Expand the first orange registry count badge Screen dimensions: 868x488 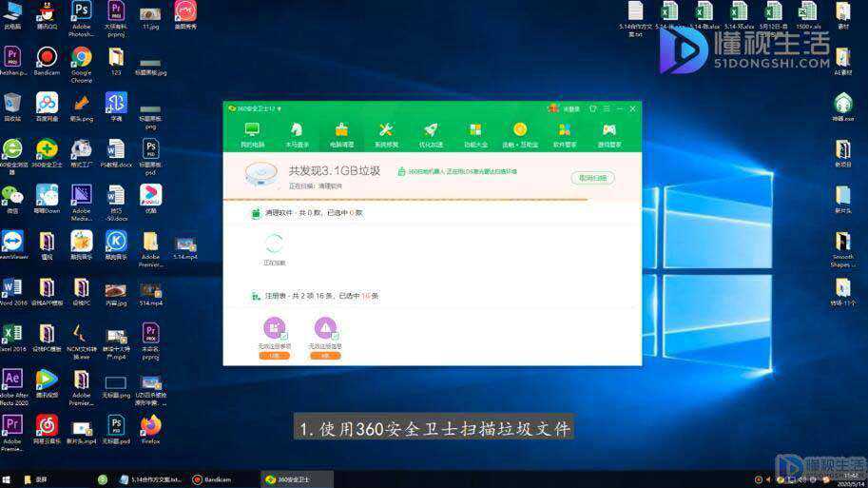pos(274,356)
